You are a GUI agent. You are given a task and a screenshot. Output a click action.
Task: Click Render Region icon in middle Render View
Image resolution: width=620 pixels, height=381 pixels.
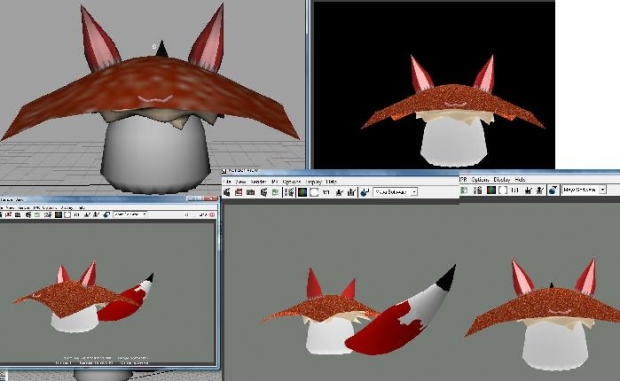click(x=238, y=192)
